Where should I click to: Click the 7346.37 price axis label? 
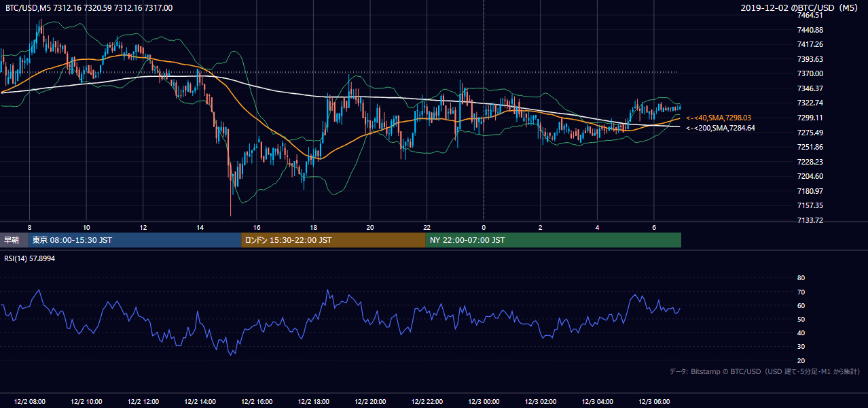click(810, 88)
